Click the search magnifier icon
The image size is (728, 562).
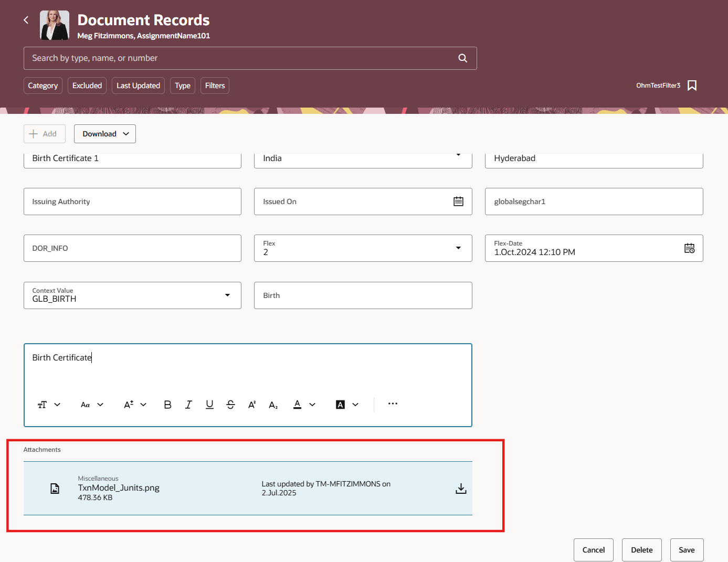pos(462,58)
